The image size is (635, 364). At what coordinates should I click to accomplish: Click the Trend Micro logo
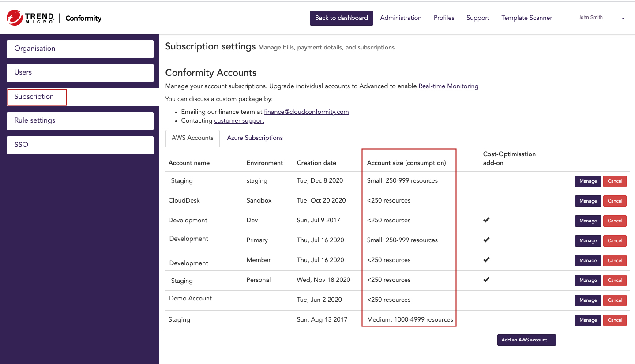(30, 18)
